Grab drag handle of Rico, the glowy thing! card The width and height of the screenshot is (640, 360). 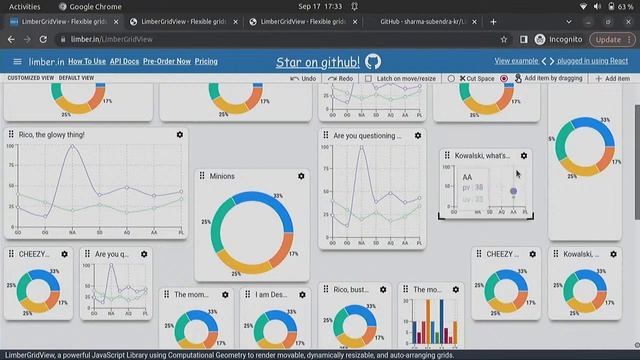point(11,134)
